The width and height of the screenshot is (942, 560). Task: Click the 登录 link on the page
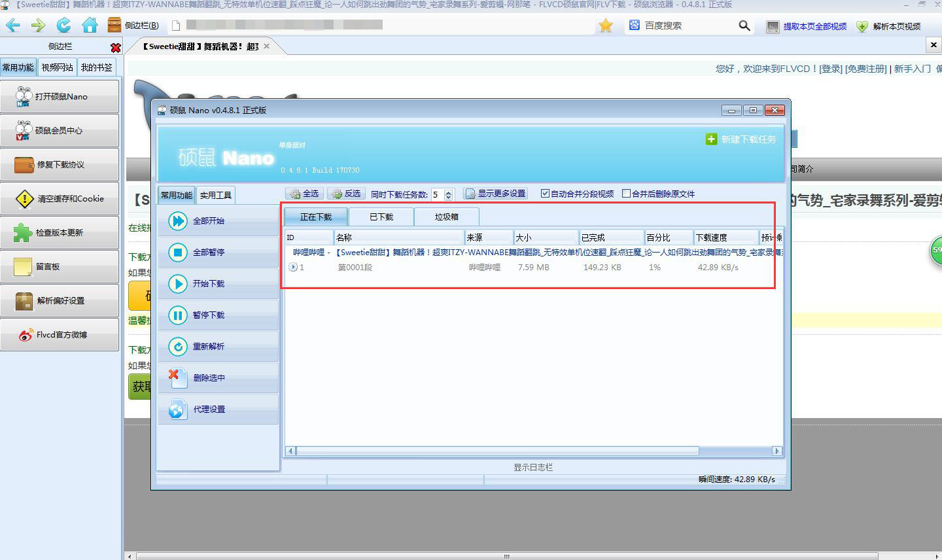pos(831,69)
